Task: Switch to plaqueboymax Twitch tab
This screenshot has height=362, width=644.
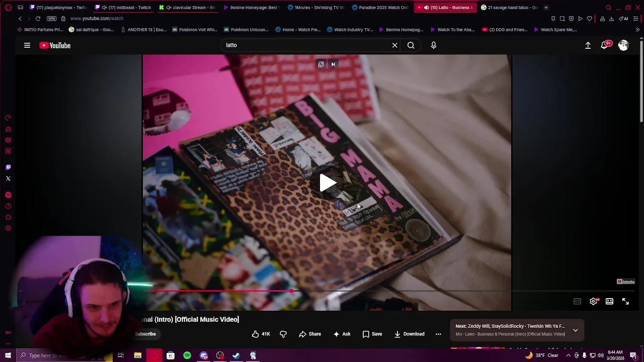Action: click(58, 8)
